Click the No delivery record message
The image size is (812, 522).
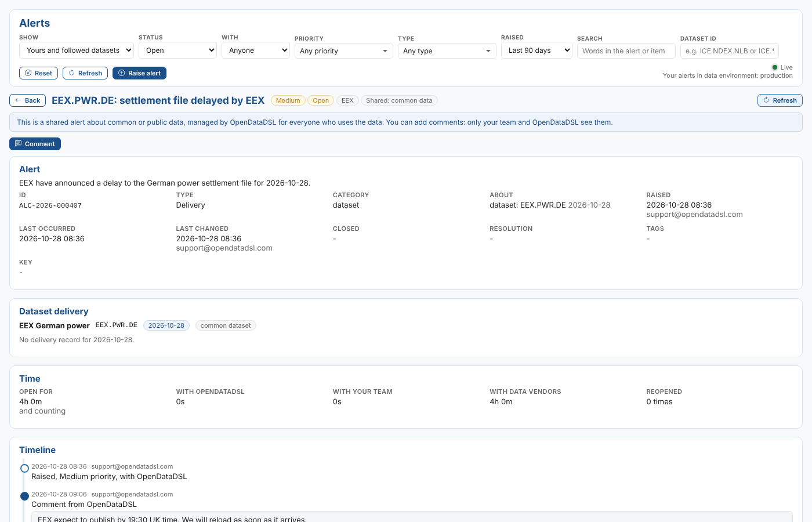coord(77,340)
